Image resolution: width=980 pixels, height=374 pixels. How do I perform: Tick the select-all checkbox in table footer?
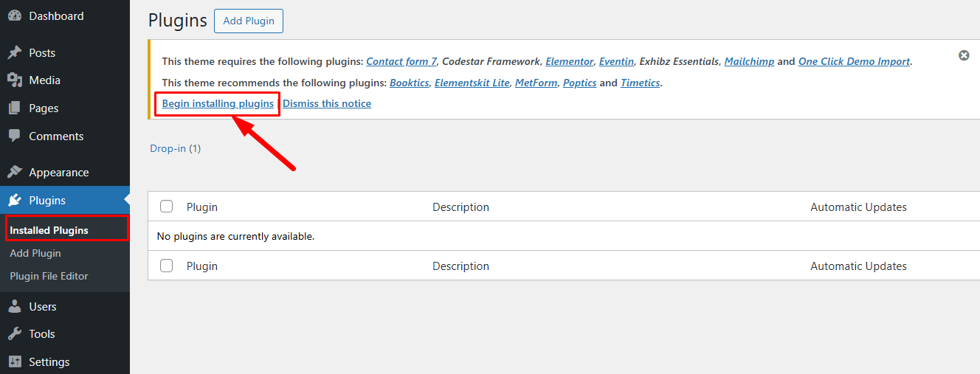167,266
